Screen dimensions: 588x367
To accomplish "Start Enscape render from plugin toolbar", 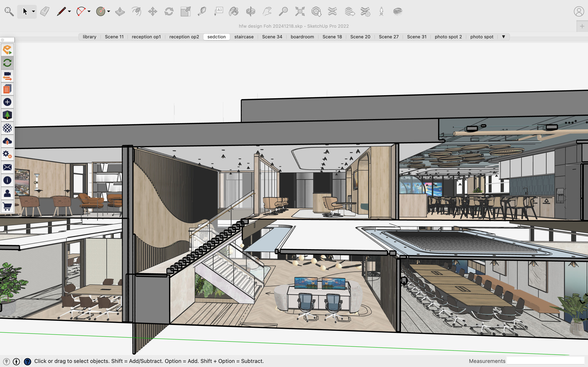I will coord(7,50).
